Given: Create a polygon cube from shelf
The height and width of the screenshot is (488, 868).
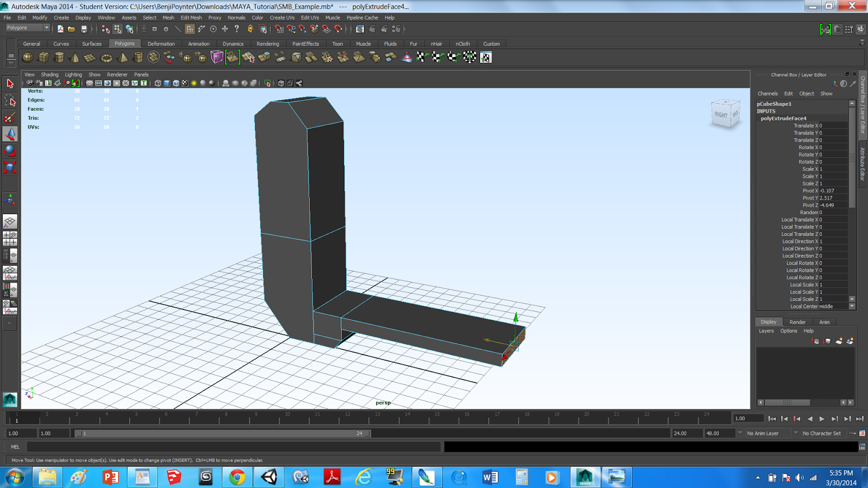Looking at the screenshot, I should coord(43,57).
